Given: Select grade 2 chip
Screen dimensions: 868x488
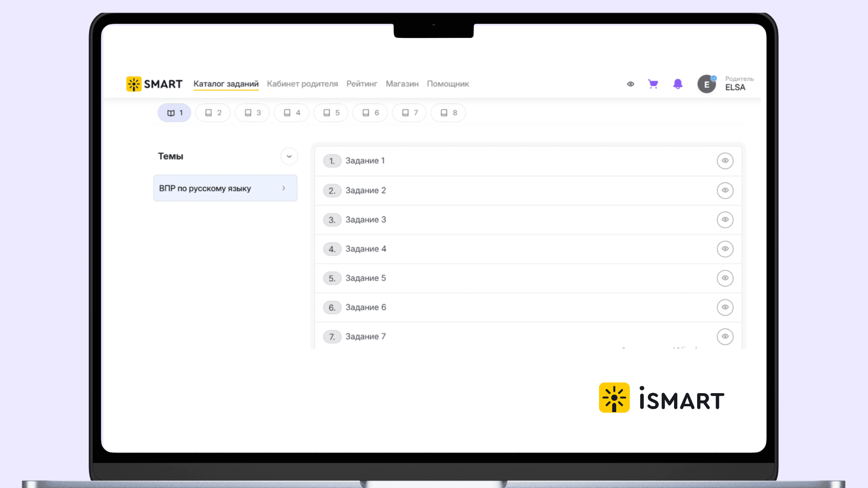Looking at the screenshot, I should (x=213, y=113).
